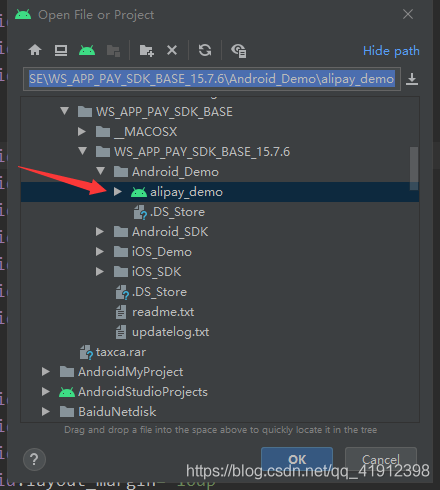Expand the BaiduNetdisk folder
Image resolution: width=440 pixels, height=490 pixels.
click(x=46, y=412)
